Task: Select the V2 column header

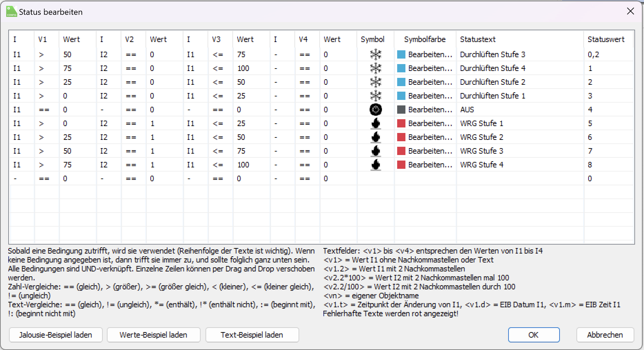Action: point(133,39)
